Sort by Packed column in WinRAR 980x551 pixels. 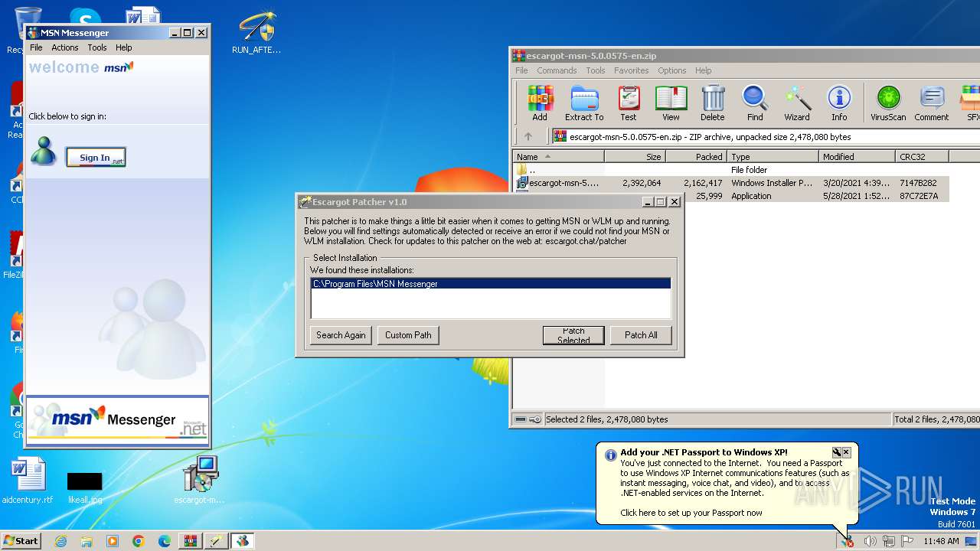tap(697, 157)
